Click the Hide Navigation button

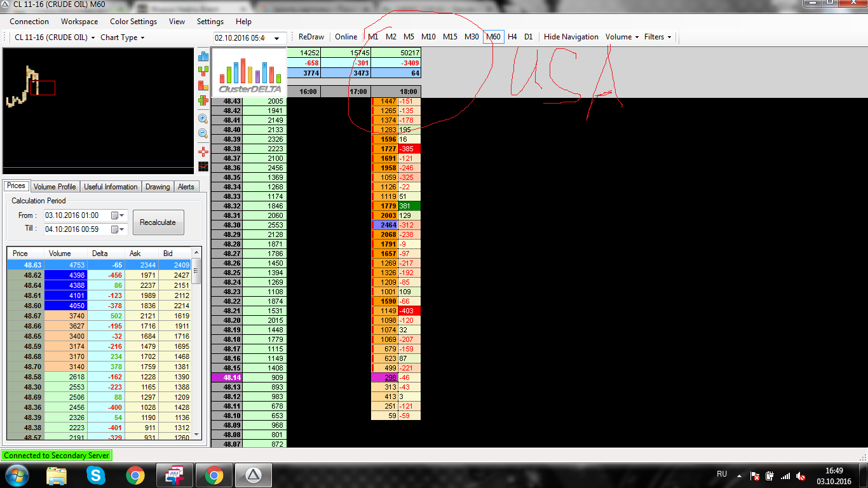(x=571, y=37)
